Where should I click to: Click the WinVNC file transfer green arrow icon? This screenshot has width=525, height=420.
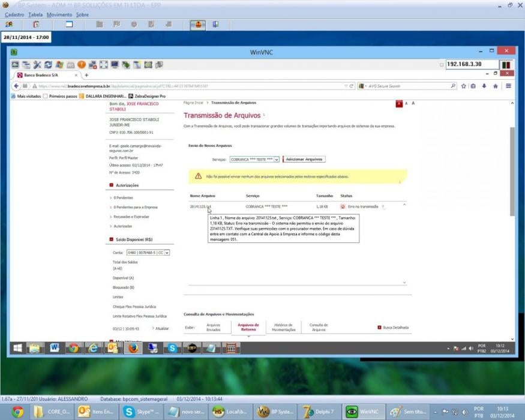click(126, 65)
